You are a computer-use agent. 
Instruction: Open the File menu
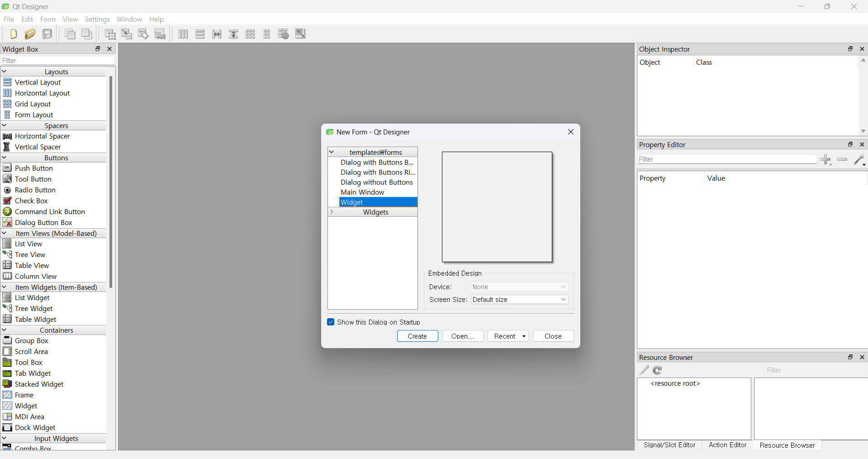[x=9, y=19]
